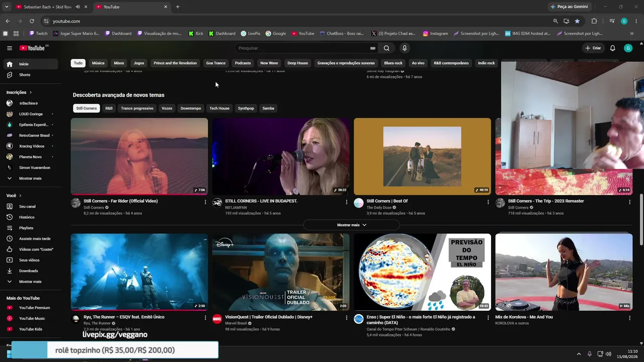Mute the Sebastian Bach tab audio
Screen dimensions: 644x362
pyautogui.click(x=77, y=7)
